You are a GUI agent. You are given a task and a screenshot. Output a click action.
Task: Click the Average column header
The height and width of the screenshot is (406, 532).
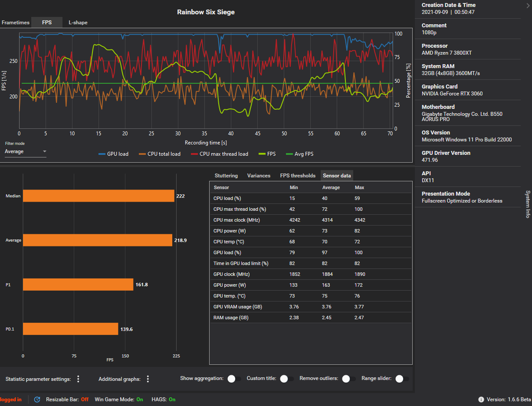[x=331, y=187]
